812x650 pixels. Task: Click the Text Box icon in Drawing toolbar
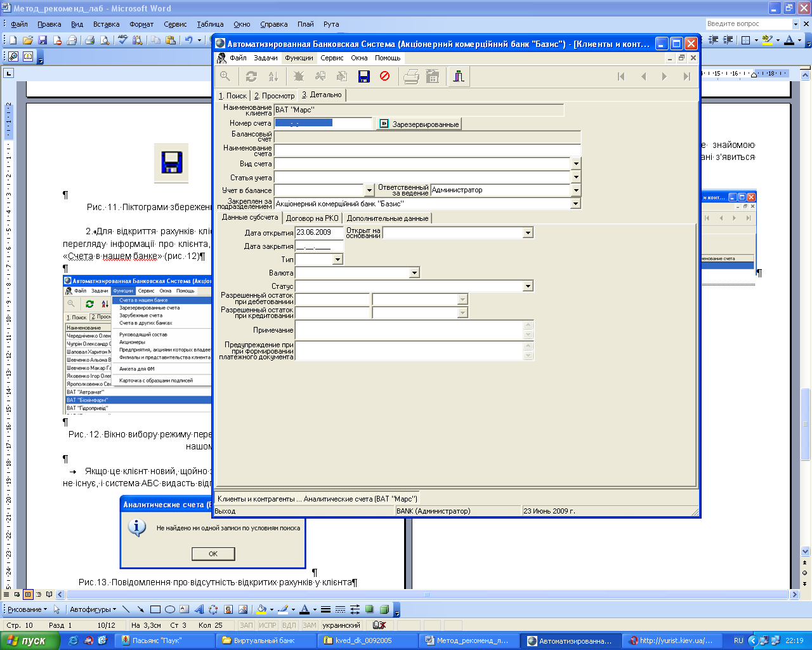click(x=185, y=609)
